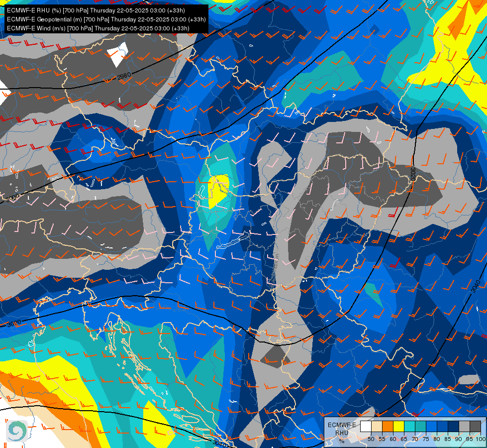Screen dimensions: 487x448
Task: Click the legend tick label 65
Action: [x=404, y=439]
